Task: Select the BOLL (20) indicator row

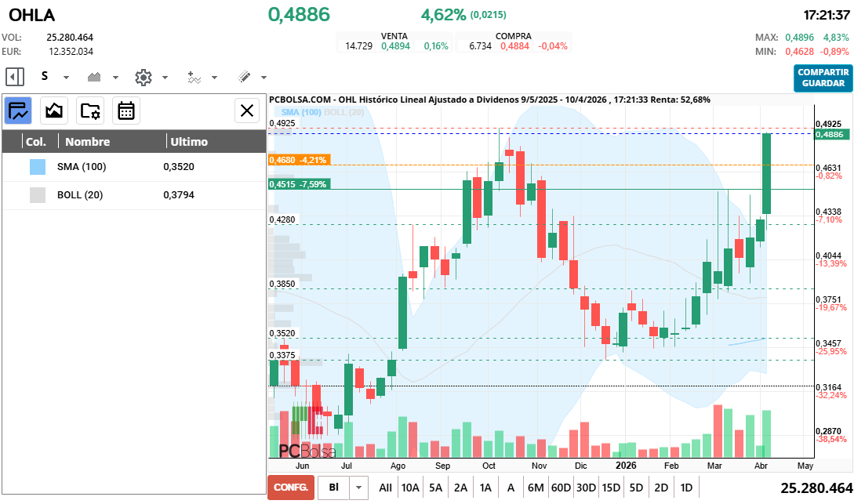Action: (x=133, y=195)
